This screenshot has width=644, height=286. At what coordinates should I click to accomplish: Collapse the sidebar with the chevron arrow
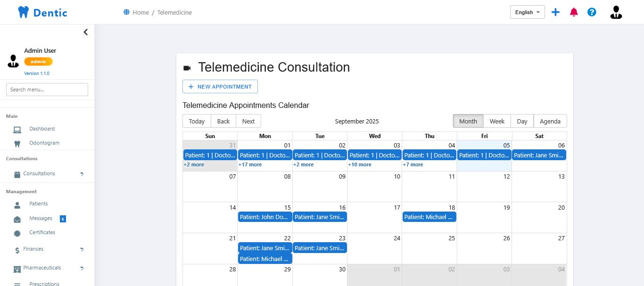click(85, 32)
